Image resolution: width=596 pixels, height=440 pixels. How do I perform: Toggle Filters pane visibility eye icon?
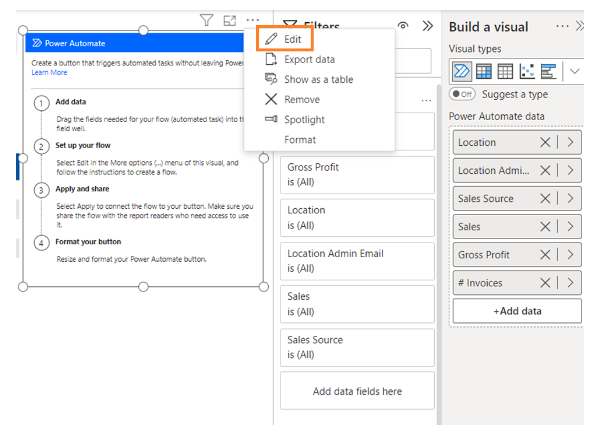(403, 25)
